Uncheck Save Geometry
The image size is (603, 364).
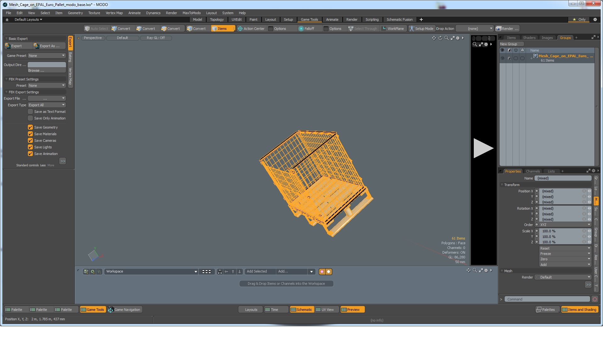coord(30,127)
